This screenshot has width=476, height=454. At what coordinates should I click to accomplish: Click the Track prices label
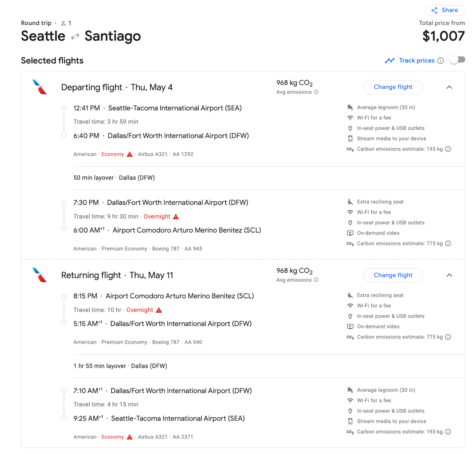pos(417,60)
